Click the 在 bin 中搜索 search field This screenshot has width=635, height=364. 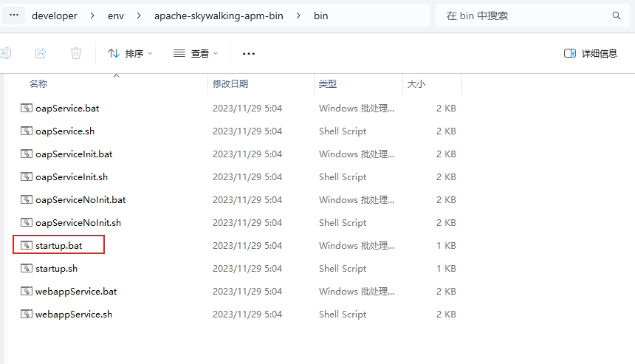(524, 16)
